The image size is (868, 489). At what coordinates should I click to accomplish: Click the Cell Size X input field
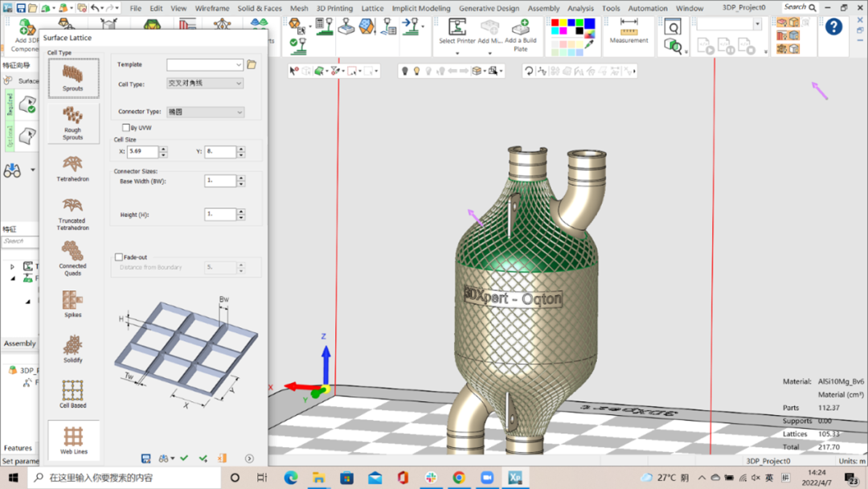[143, 151]
